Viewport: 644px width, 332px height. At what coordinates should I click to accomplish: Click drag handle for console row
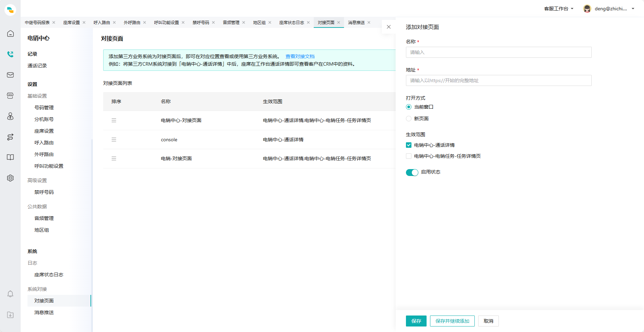[x=114, y=140]
